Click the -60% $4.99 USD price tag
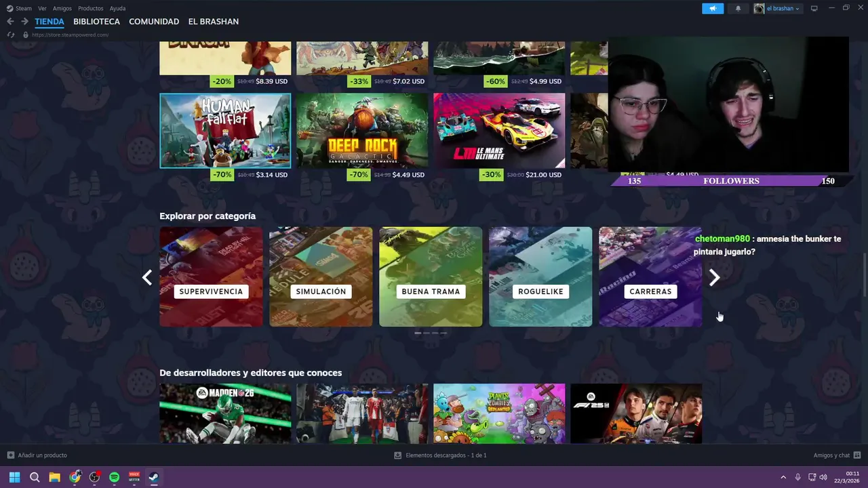868x488 pixels. (524, 81)
